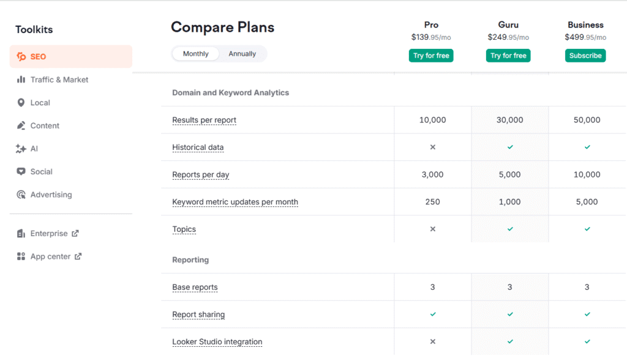Click the Toolkits sidebar heading
The width and height of the screenshot is (627, 364).
pyautogui.click(x=34, y=29)
